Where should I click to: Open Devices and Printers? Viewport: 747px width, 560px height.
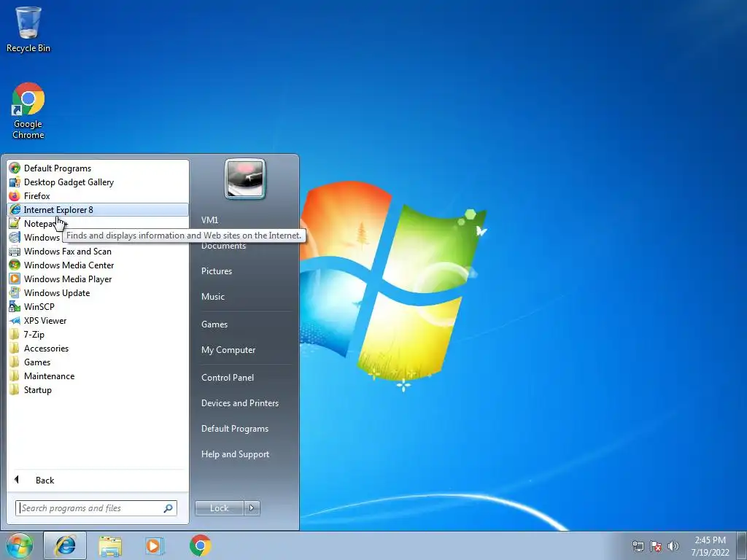[x=239, y=403]
